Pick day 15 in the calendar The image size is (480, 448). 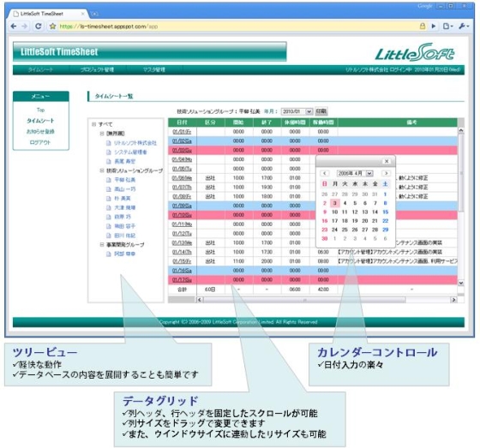pyautogui.click(x=386, y=212)
